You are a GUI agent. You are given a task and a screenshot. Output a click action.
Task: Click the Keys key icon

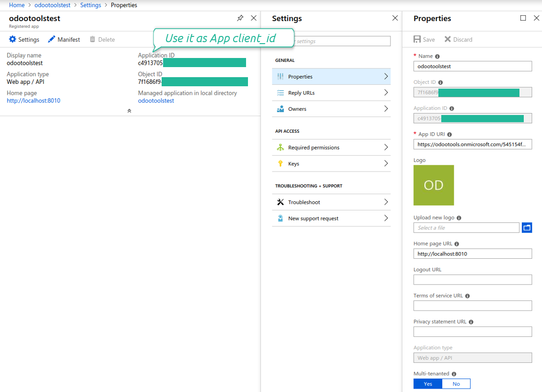click(280, 164)
